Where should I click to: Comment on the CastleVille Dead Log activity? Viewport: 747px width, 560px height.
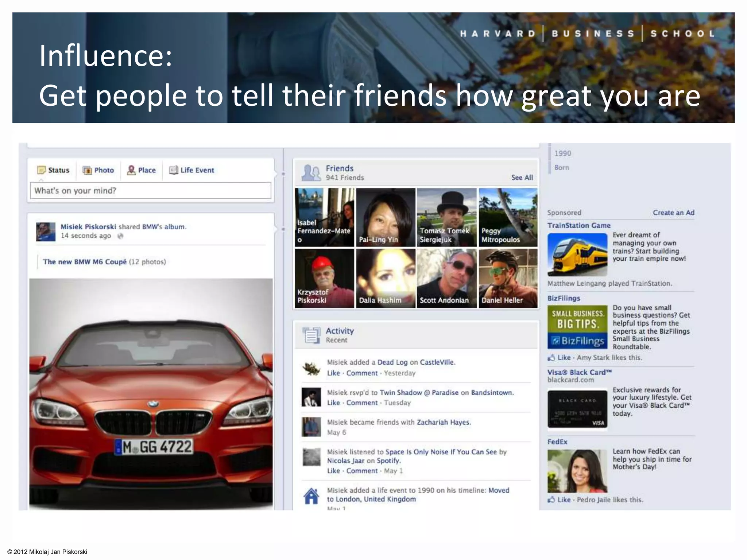pos(362,373)
